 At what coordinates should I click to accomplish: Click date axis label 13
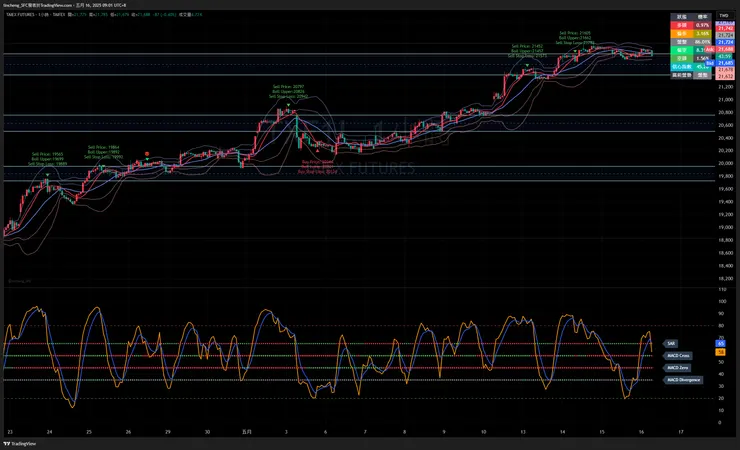pos(523,432)
